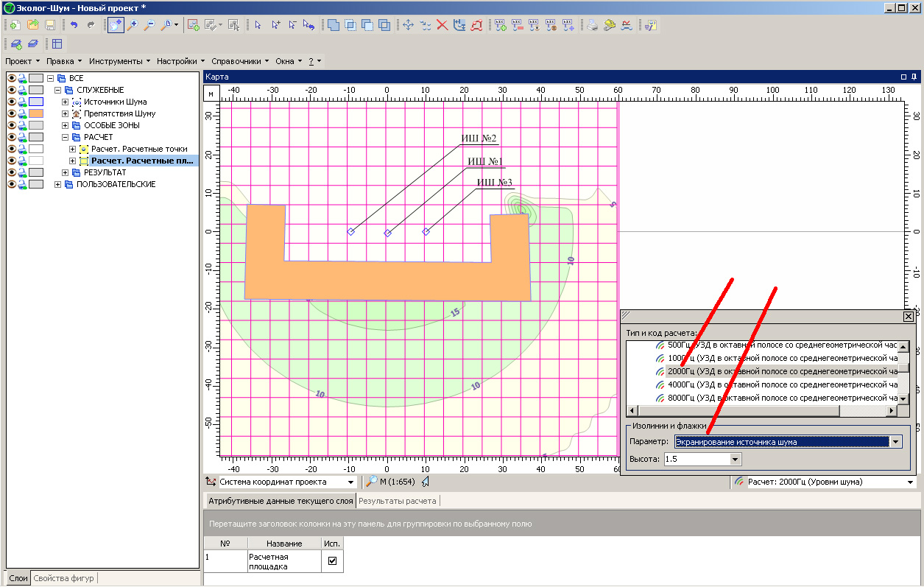Click the printer icon in toolbar
This screenshot has height=587, width=924.
pyautogui.click(x=592, y=25)
